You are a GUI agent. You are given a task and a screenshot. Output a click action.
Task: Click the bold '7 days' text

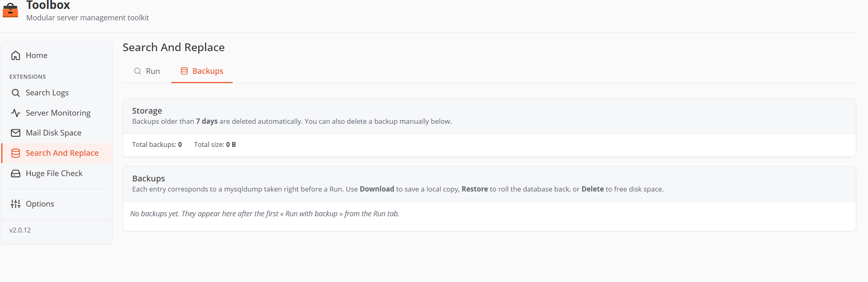click(x=207, y=121)
